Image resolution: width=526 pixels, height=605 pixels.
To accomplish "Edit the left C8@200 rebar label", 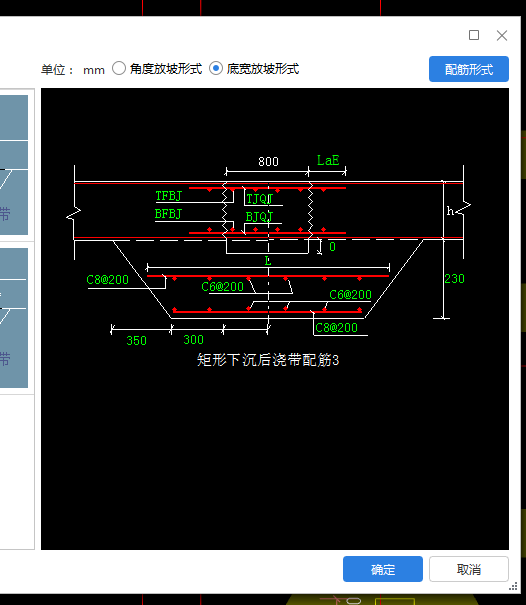I will pos(107,280).
